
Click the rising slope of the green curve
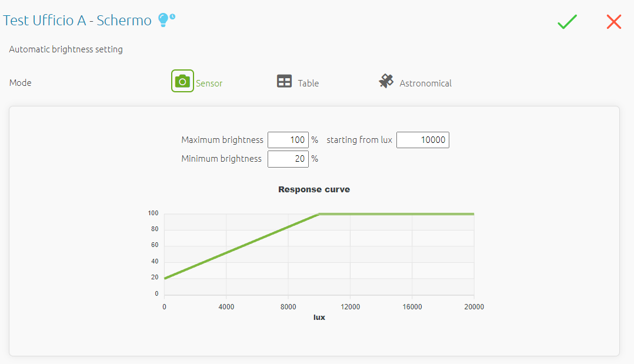pos(241,246)
